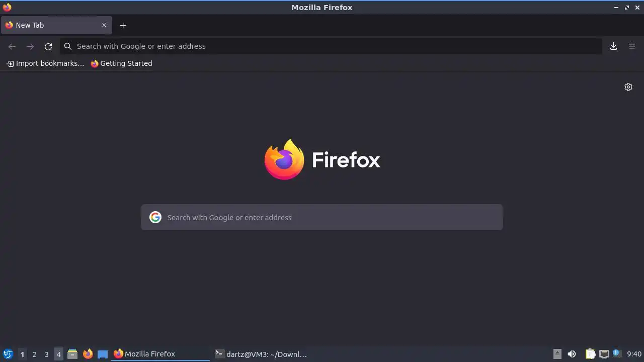Screen dimensions: 644x362
Task: Click the Google logo in search box
Action: tap(155, 217)
